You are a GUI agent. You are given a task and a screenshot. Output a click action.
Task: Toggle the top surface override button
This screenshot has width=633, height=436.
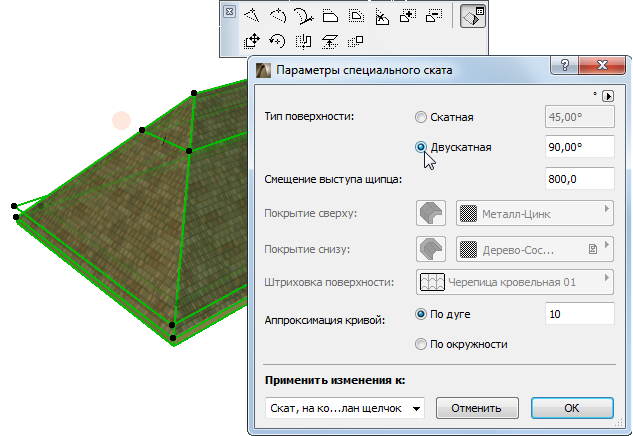[431, 213]
